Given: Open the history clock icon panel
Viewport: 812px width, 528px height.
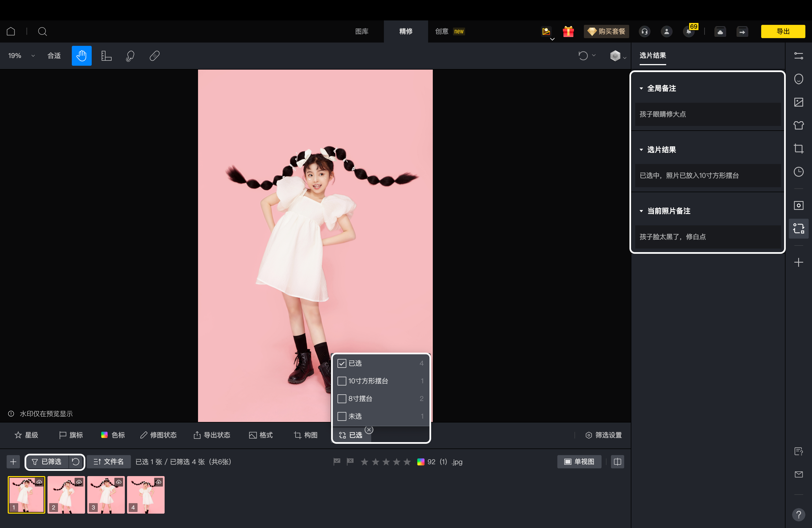Looking at the screenshot, I should tap(798, 172).
